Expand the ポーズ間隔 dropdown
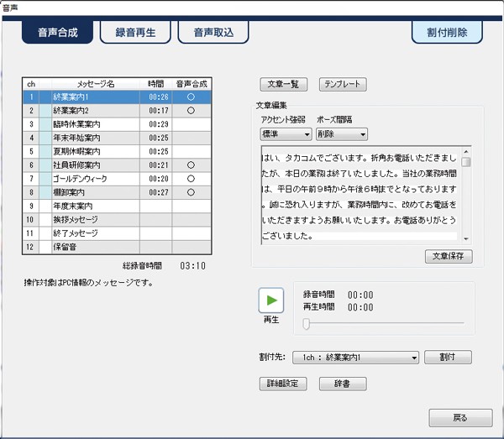 click(x=341, y=133)
